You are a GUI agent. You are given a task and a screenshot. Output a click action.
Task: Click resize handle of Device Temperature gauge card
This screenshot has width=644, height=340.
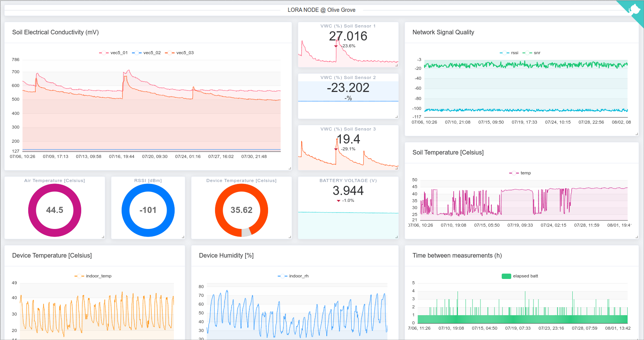point(290,237)
